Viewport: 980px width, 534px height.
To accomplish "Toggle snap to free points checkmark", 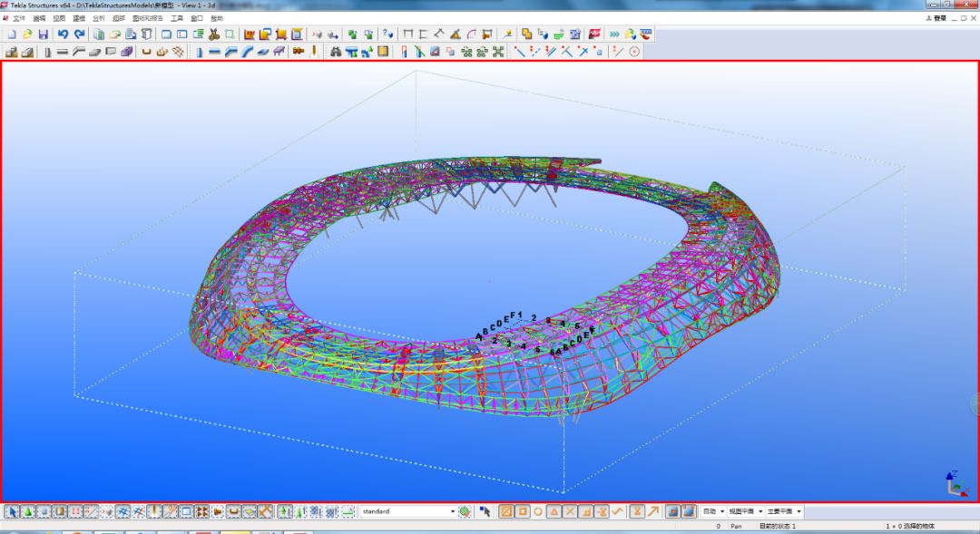I will click(618, 511).
